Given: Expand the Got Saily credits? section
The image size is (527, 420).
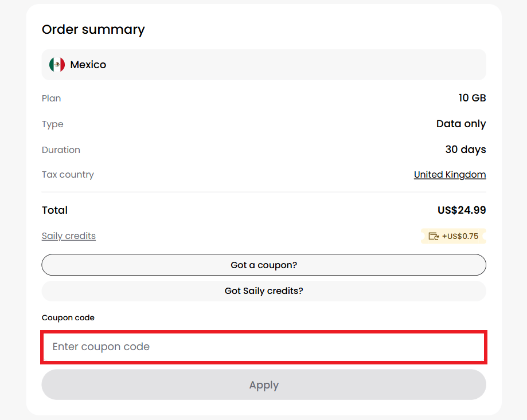Looking at the screenshot, I should (x=264, y=291).
